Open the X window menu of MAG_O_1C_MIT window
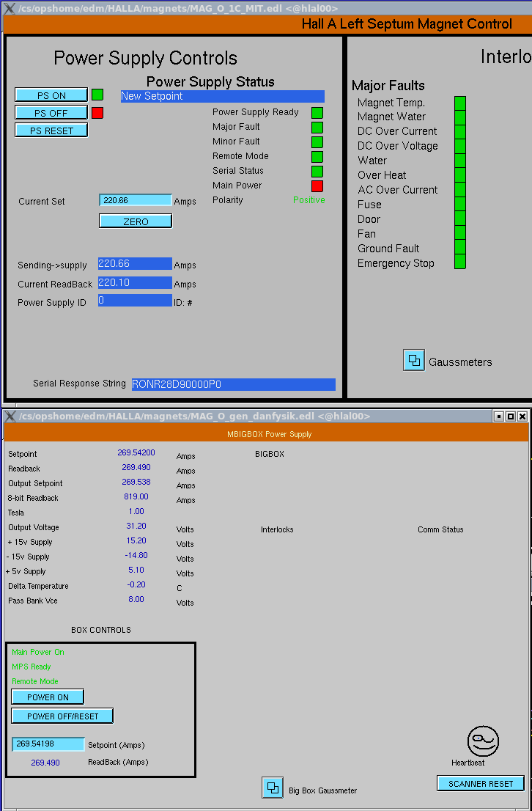This screenshot has height=811, width=532. pyautogui.click(x=10, y=8)
